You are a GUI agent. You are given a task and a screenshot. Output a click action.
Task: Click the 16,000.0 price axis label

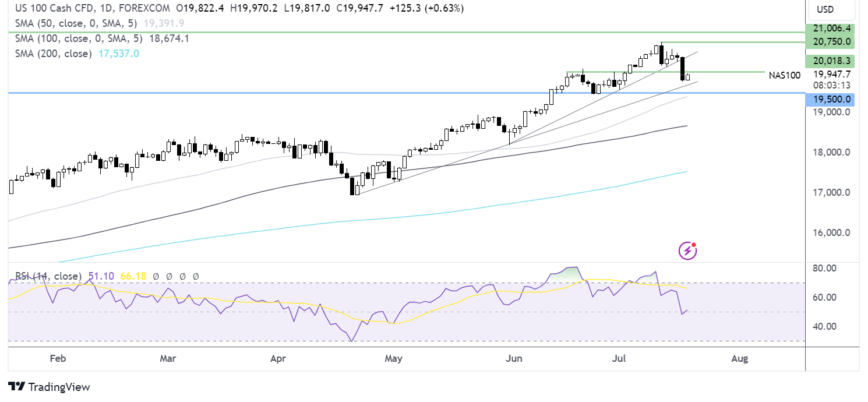tap(832, 232)
